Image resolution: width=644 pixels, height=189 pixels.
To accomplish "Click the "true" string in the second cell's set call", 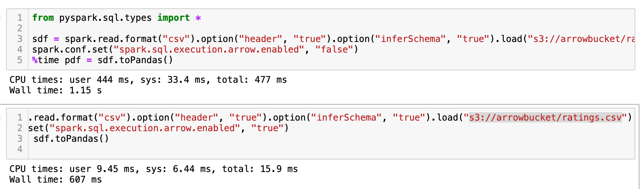I will 267,128.
